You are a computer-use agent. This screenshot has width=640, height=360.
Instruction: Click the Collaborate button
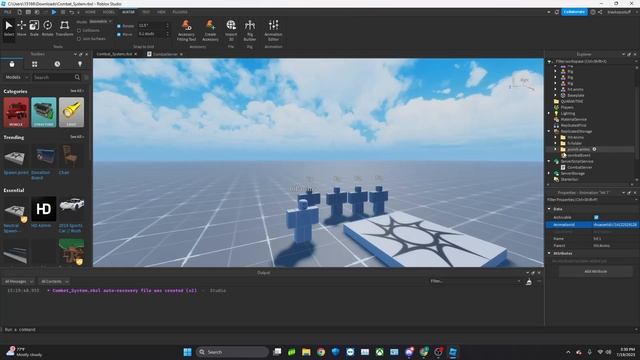pyautogui.click(x=574, y=12)
